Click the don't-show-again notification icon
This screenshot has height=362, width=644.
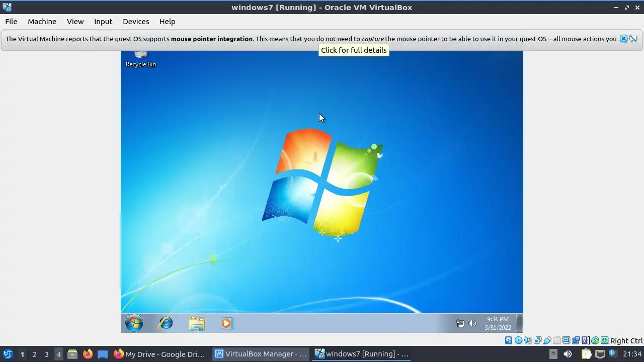click(633, 39)
